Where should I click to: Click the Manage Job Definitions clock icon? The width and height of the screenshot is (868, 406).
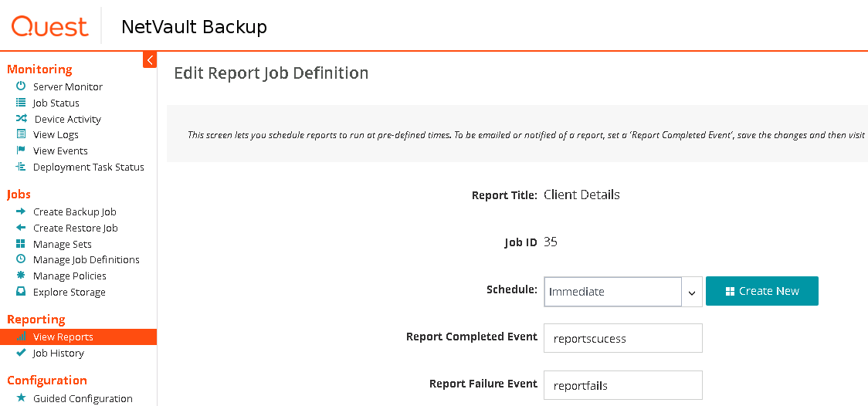pyautogui.click(x=21, y=259)
